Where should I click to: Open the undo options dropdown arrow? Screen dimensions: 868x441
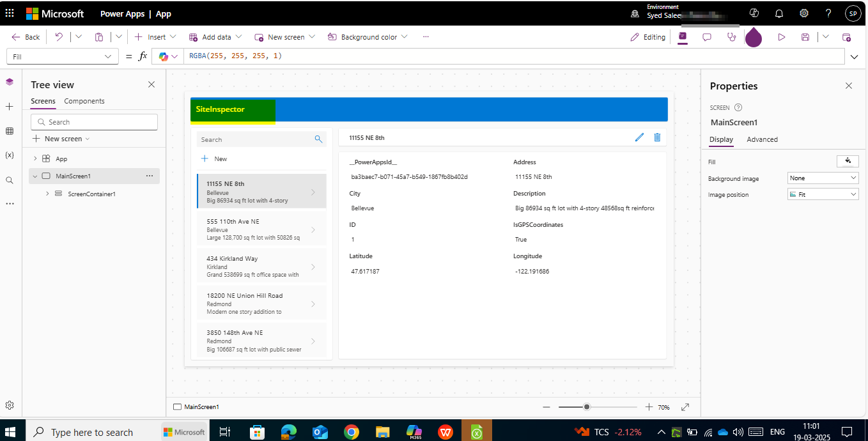[x=79, y=37]
